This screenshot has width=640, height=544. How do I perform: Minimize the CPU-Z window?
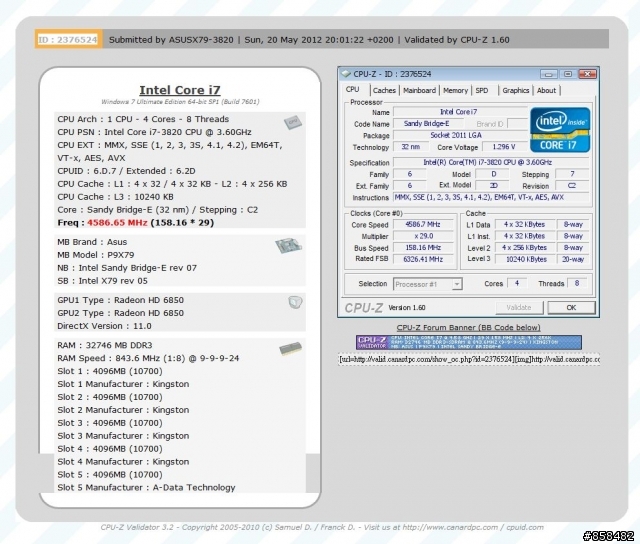[x=549, y=74]
